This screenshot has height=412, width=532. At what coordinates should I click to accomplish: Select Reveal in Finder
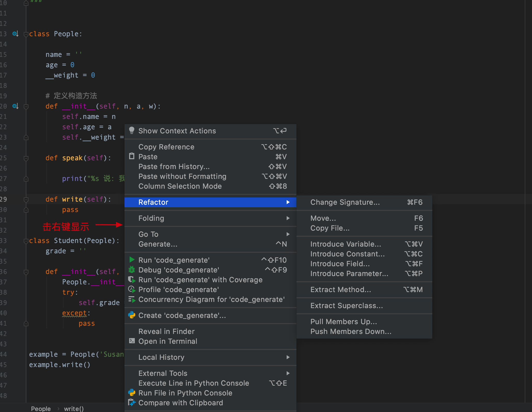210,331
